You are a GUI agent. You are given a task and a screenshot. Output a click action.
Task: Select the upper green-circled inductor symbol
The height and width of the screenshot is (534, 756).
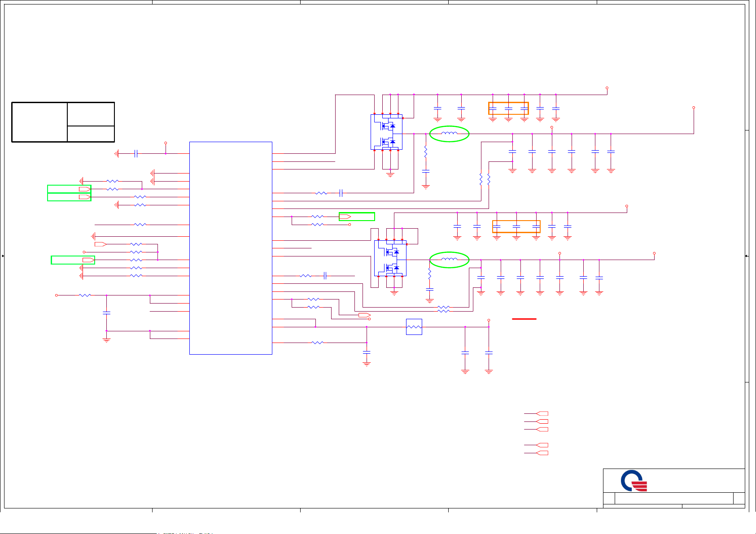(449, 134)
